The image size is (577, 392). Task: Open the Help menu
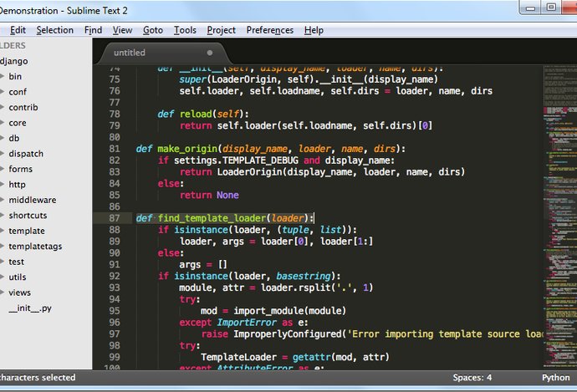314,30
